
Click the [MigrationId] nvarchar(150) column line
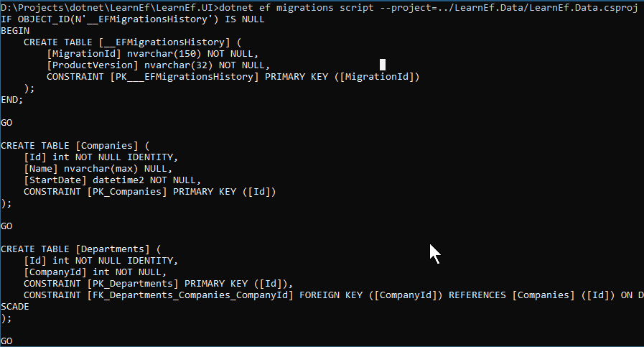152,53
